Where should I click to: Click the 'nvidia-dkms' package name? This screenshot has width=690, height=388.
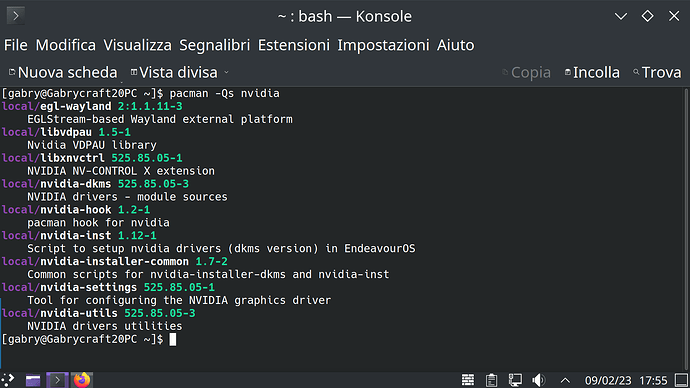76,184
